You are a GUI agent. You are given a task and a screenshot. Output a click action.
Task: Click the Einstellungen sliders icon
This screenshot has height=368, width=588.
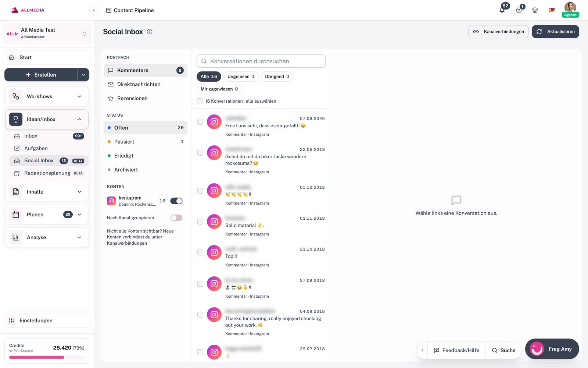pos(11,321)
